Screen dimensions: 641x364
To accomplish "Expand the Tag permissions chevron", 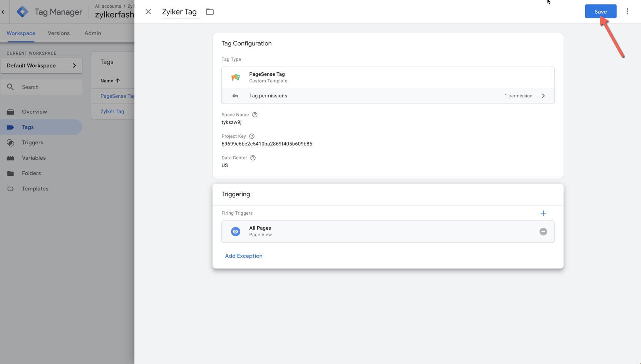I will coord(543,96).
